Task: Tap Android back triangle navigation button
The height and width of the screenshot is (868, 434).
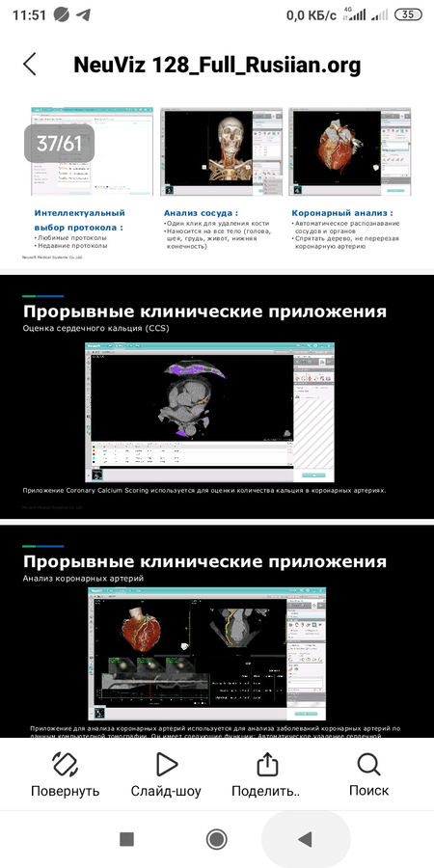Action: pyautogui.click(x=305, y=840)
